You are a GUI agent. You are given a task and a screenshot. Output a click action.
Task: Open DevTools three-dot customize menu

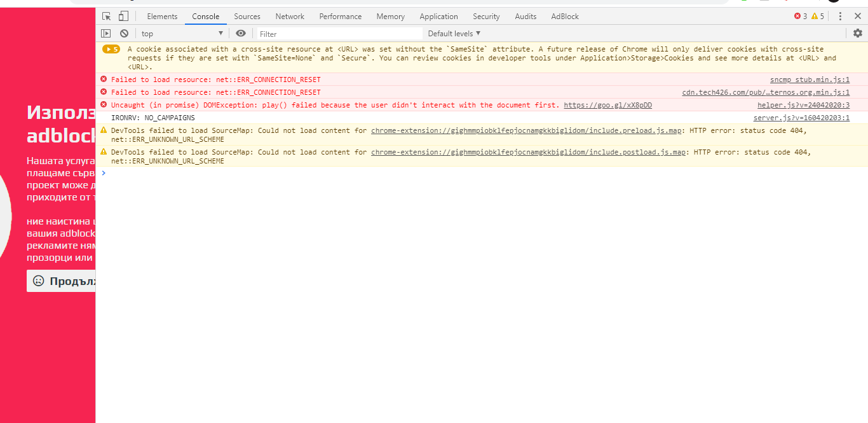tap(841, 17)
